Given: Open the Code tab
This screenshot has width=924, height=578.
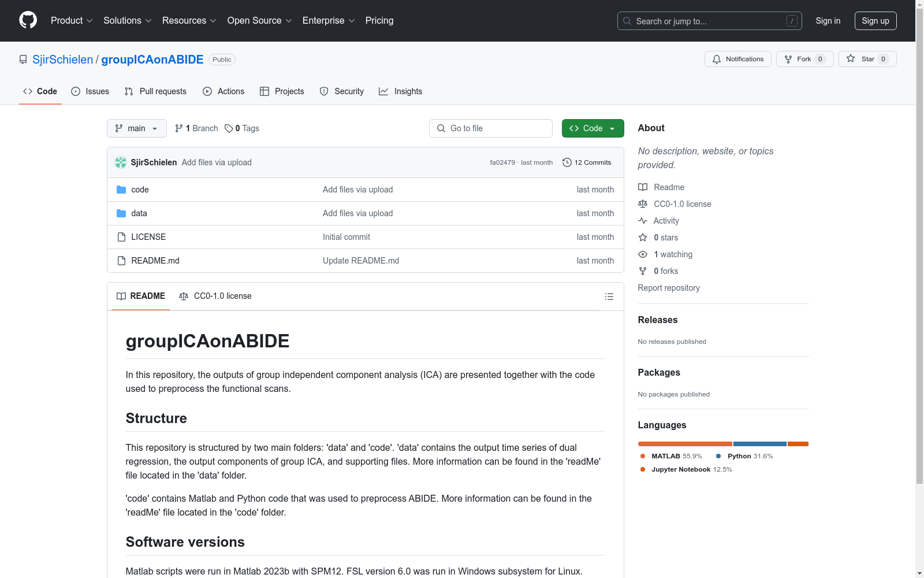Looking at the screenshot, I should click(x=40, y=91).
